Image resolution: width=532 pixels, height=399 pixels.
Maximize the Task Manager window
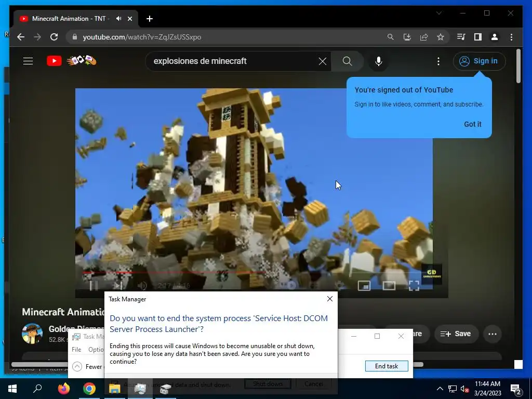click(x=377, y=336)
